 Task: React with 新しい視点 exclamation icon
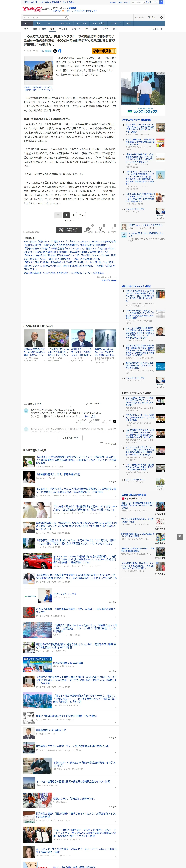click(112, 229)
